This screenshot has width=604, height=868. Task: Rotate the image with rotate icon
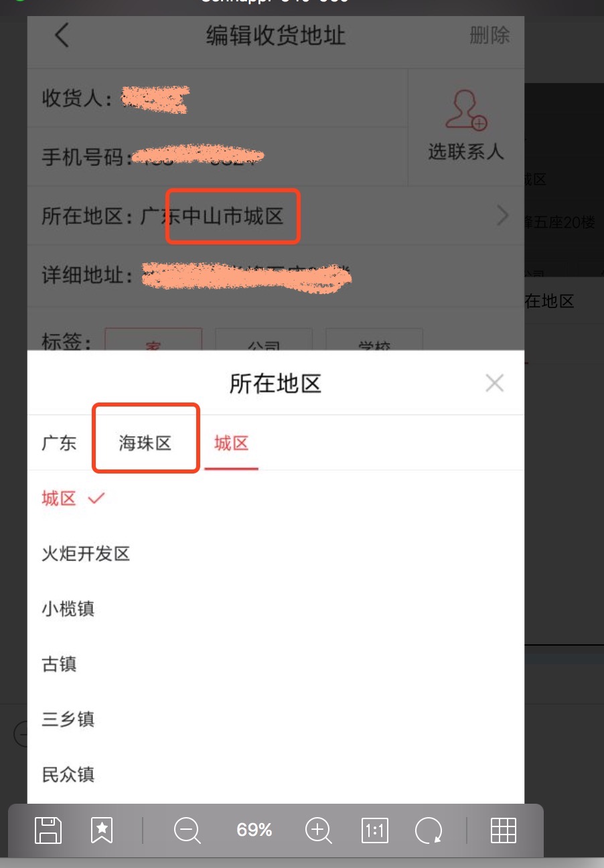point(429,830)
